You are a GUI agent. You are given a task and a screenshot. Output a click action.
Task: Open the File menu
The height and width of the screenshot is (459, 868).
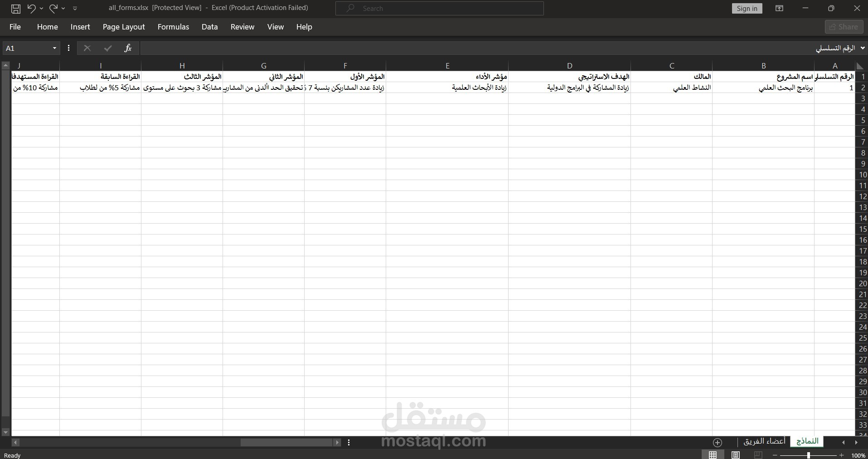pos(15,27)
